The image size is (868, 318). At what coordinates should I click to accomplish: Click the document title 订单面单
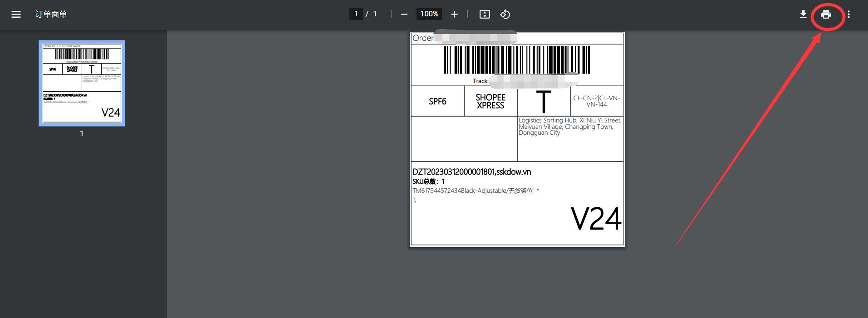click(x=51, y=15)
